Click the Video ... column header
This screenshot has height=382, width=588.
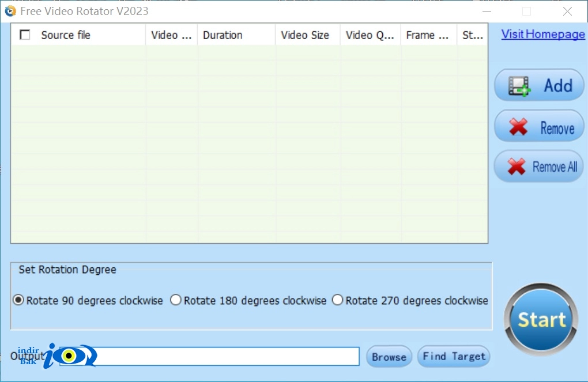point(171,35)
